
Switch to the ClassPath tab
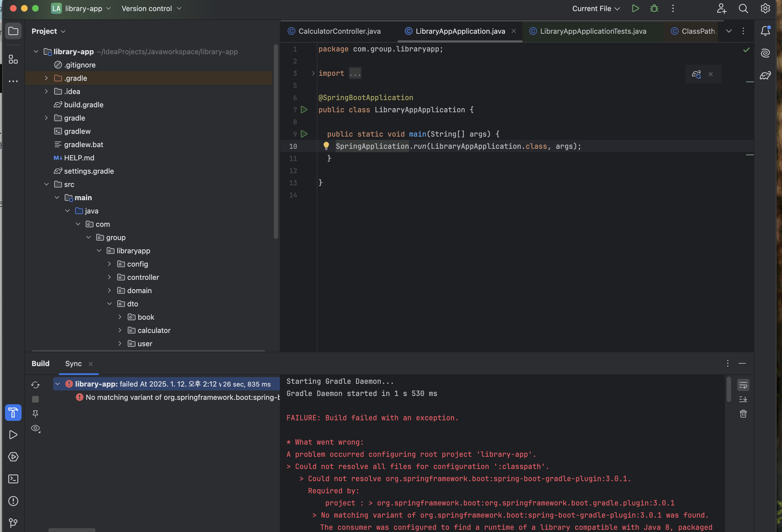pyautogui.click(x=694, y=31)
